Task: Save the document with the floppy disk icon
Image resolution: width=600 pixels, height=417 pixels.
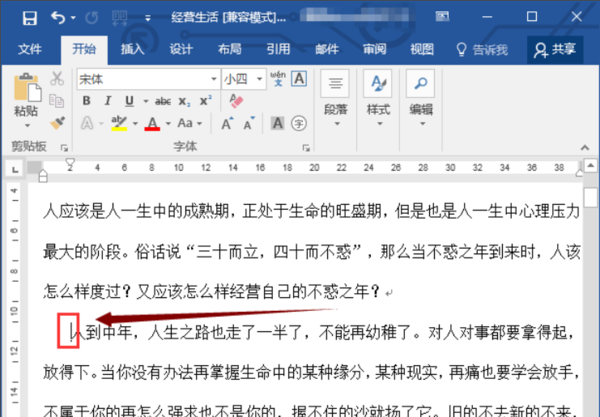Action: tap(29, 18)
